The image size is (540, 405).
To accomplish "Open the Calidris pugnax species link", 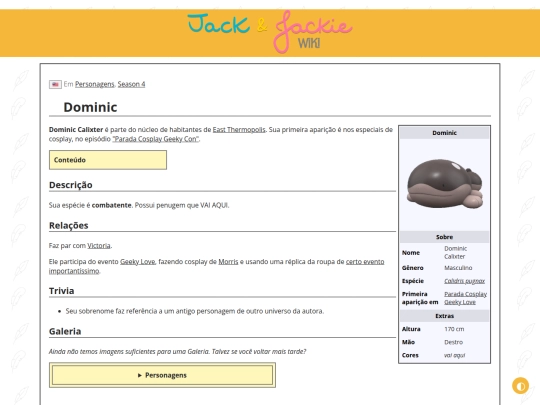I will 464,281.
